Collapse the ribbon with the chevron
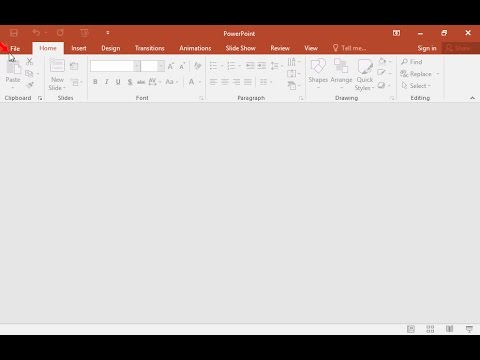The image size is (480, 360). pos(472,98)
